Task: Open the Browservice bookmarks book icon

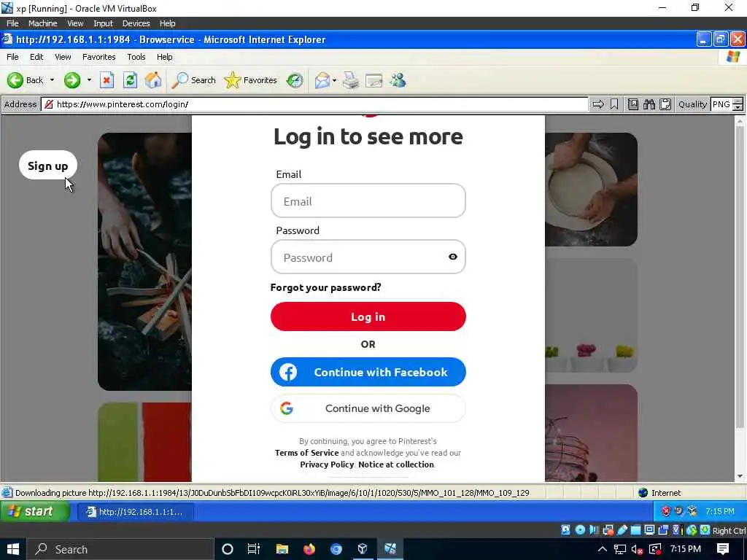Action: pyautogui.click(x=632, y=104)
